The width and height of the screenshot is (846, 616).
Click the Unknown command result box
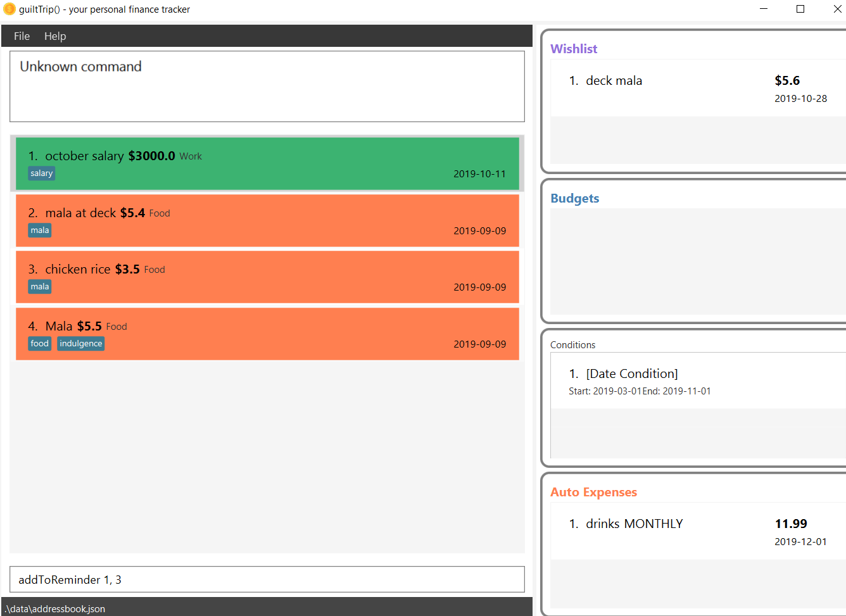[x=267, y=86]
